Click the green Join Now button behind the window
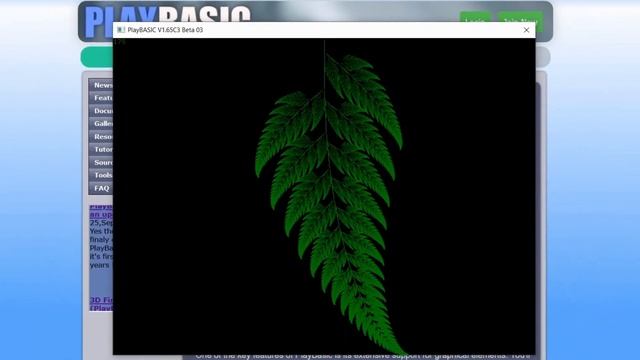This screenshot has width=640, height=360. 520,16
